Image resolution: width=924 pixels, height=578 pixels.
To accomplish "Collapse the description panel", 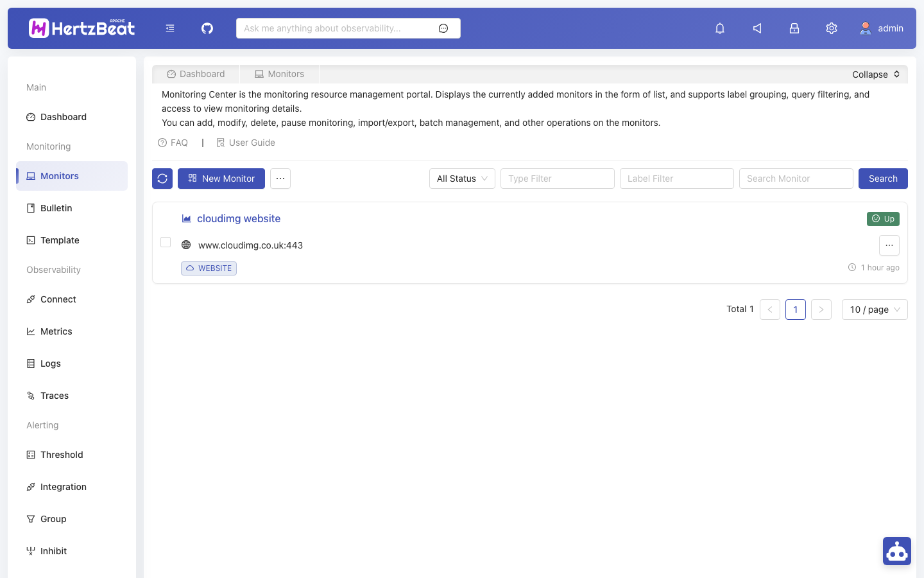I will click(876, 74).
